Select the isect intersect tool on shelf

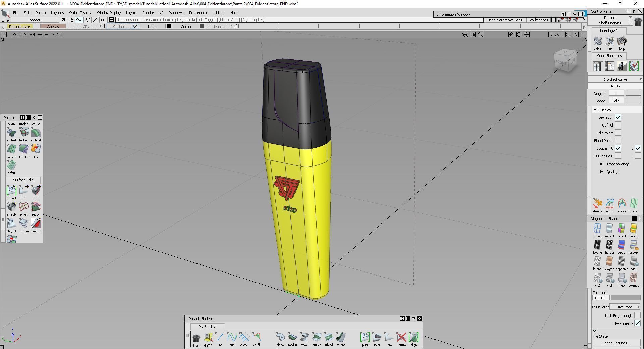377,337
